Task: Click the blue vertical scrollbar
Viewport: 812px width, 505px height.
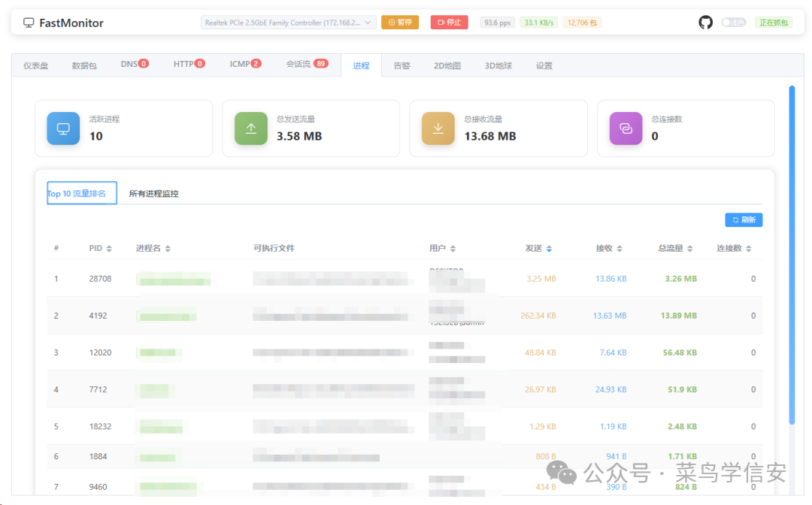Action: point(791,256)
